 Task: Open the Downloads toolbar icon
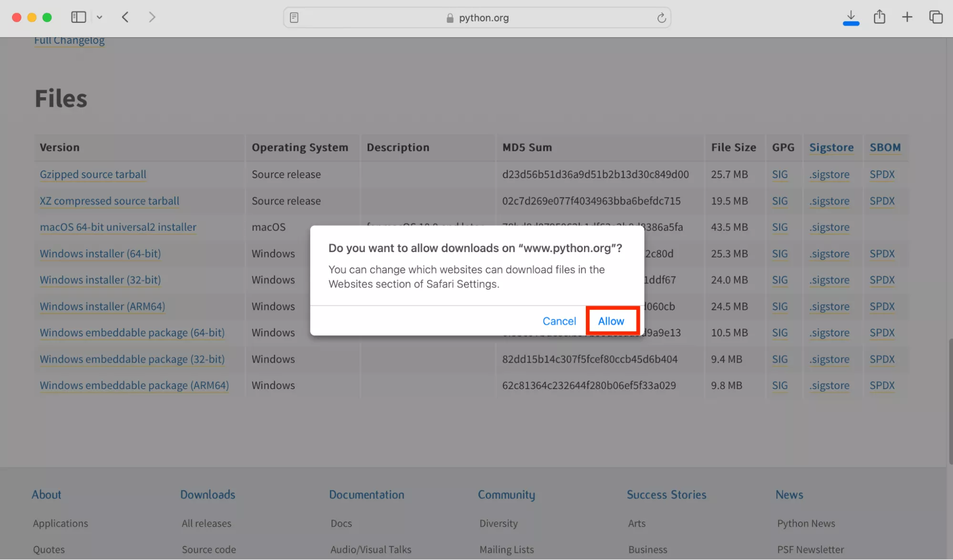tap(851, 18)
